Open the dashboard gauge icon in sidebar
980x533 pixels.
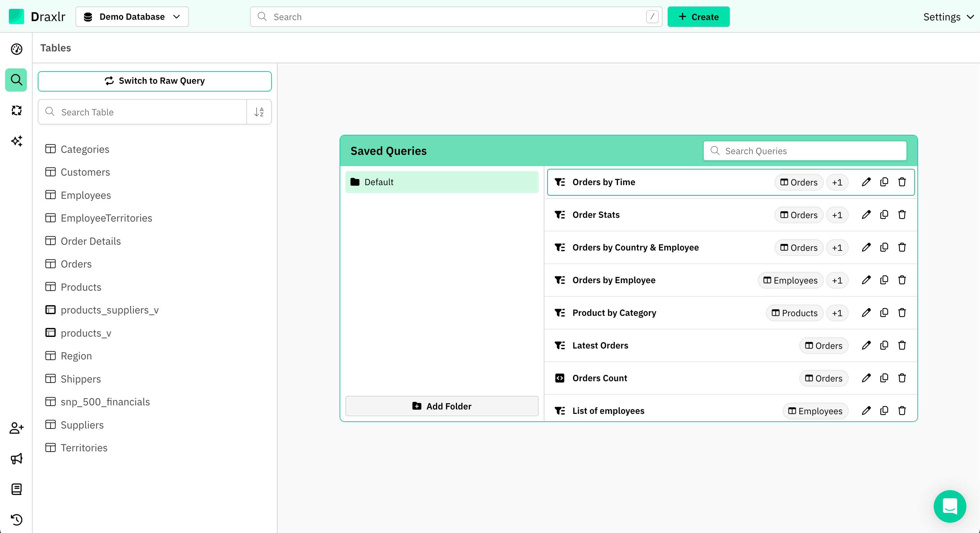point(16,49)
